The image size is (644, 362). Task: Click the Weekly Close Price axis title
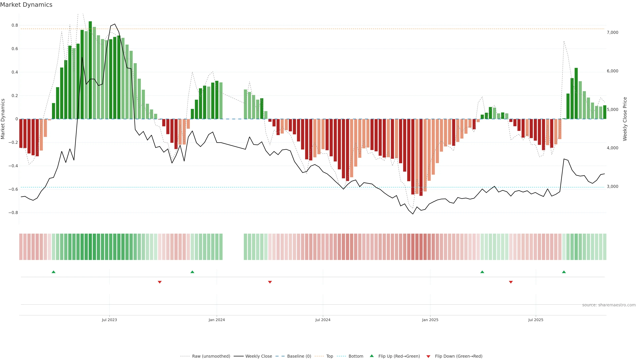[625, 119]
